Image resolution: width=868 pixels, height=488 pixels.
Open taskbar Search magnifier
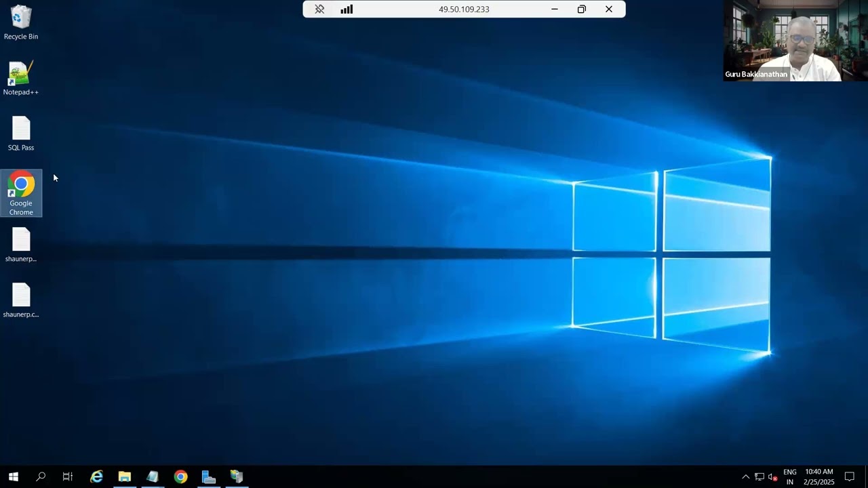(x=41, y=476)
